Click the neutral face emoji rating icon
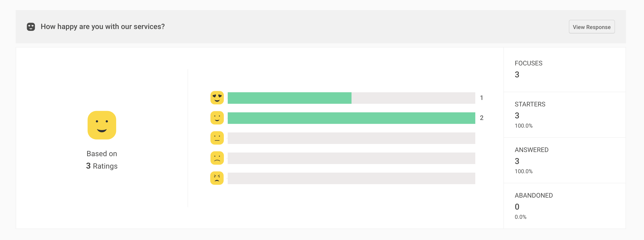 click(217, 138)
